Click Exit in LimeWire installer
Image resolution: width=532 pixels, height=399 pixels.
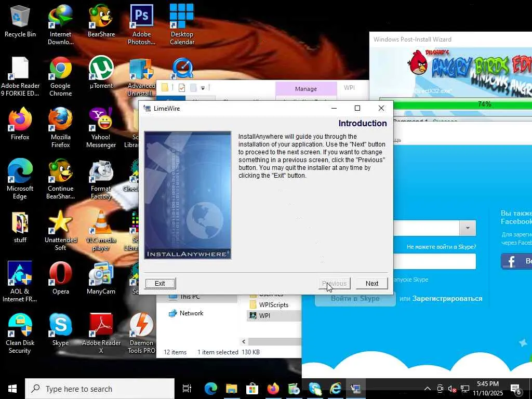160,283
